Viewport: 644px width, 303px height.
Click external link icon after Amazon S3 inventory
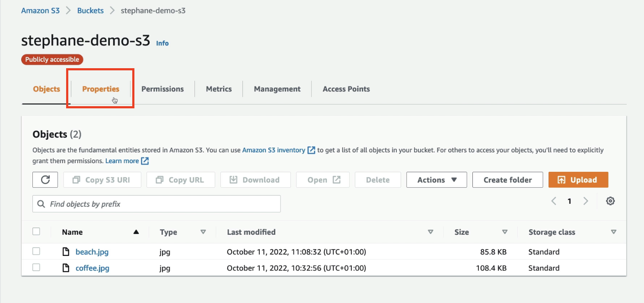pyautogui.click(x=311, y=150)
